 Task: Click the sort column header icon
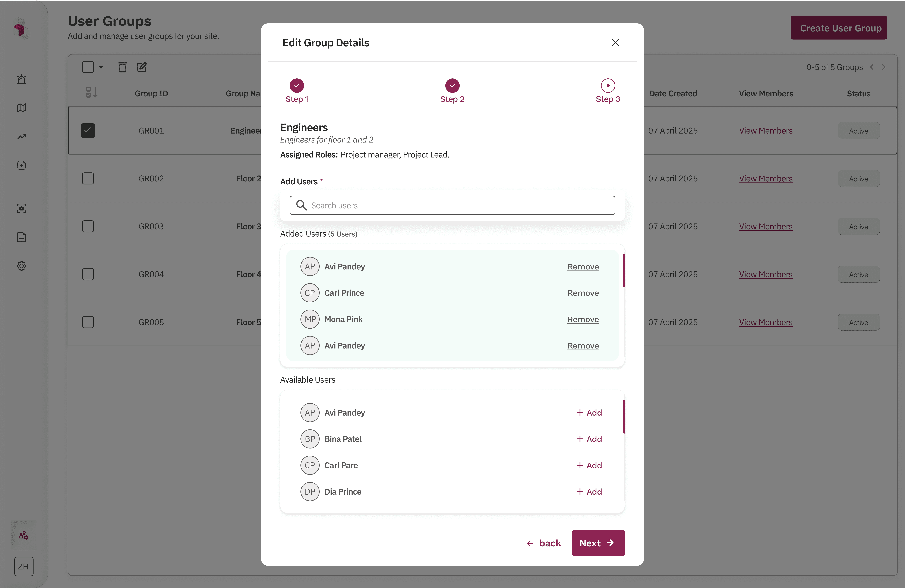pyautogui.click(x=91, y=92)
